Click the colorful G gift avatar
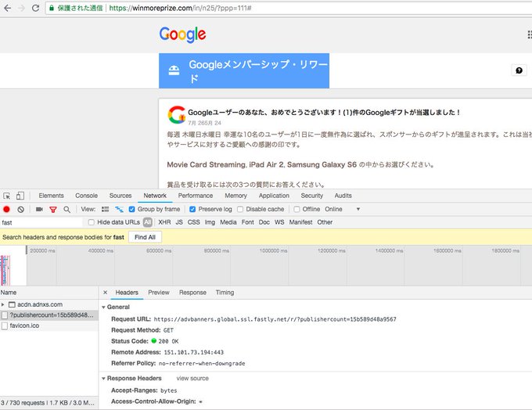Screen dimensions: 532x410 177,115
